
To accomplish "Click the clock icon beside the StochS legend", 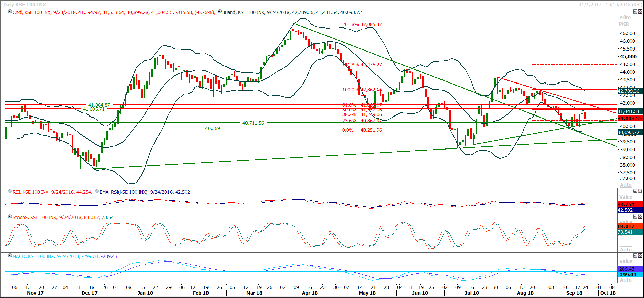I will coord(10,217).
